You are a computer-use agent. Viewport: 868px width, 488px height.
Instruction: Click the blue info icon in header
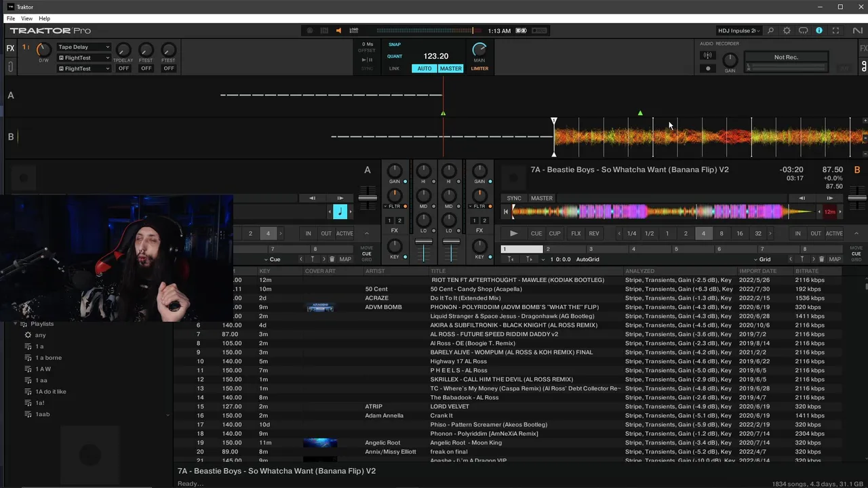click(x=819, y=30)
